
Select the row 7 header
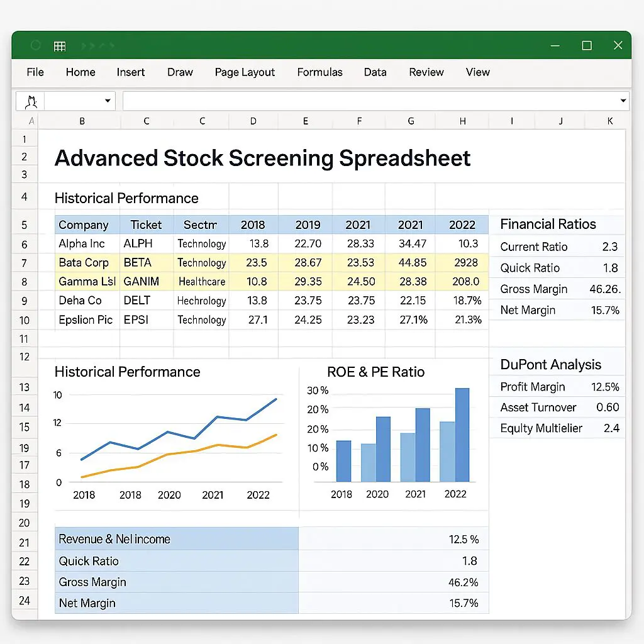25,262
